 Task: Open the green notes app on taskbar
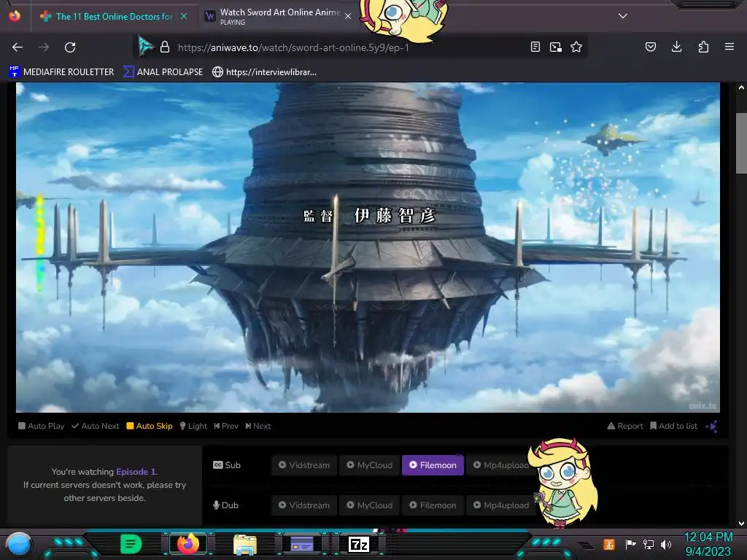click(x=131, y=544)
